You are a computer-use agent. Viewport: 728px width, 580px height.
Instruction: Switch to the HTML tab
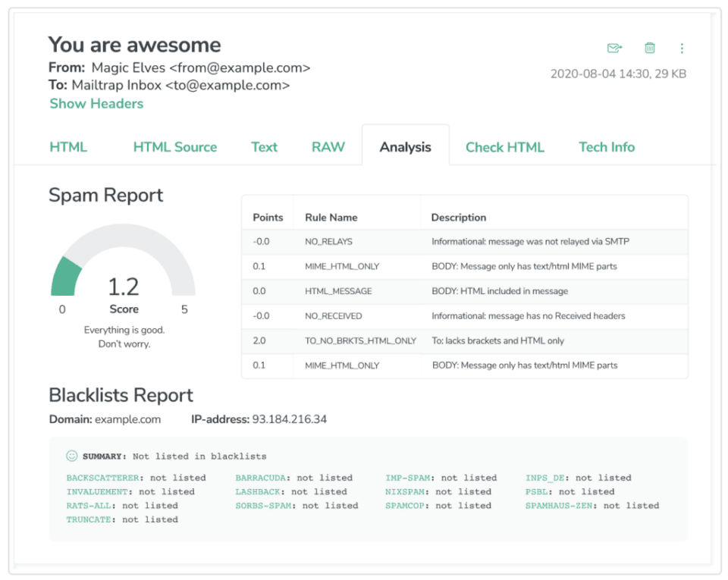tap(68, 147)
